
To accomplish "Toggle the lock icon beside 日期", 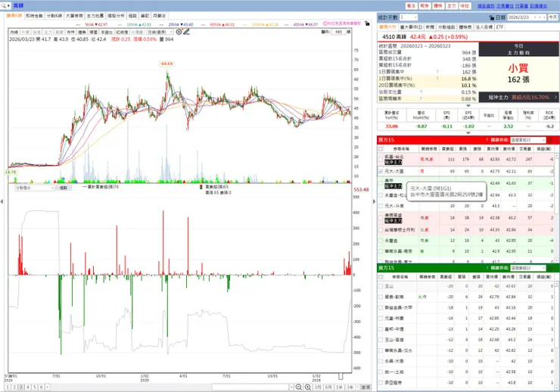I will pyautogui.click(x=492, y=17).
